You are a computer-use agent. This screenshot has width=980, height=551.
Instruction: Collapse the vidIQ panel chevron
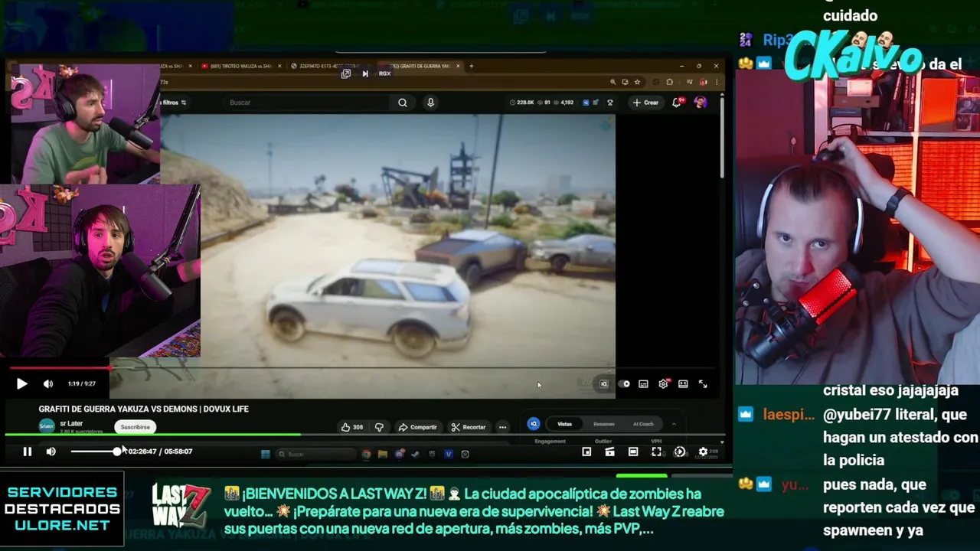[x=674, y=424]
